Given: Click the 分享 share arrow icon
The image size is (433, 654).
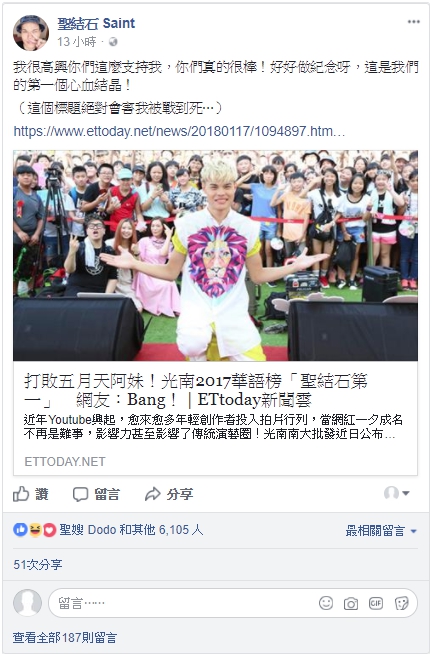Looking at the screenshot, I should (153, 494).
